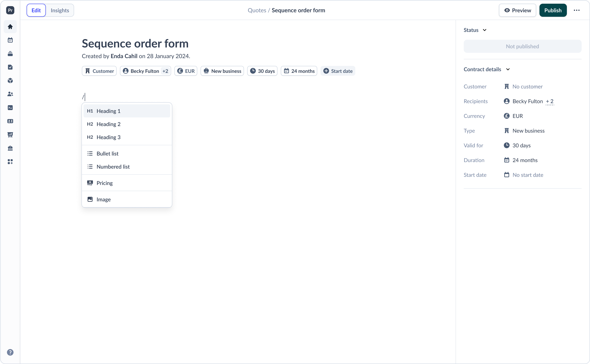This screenshot has height=364, width=590.
Task: Open the EUR currency chip dropdown
Action: (x=186, y=71)
